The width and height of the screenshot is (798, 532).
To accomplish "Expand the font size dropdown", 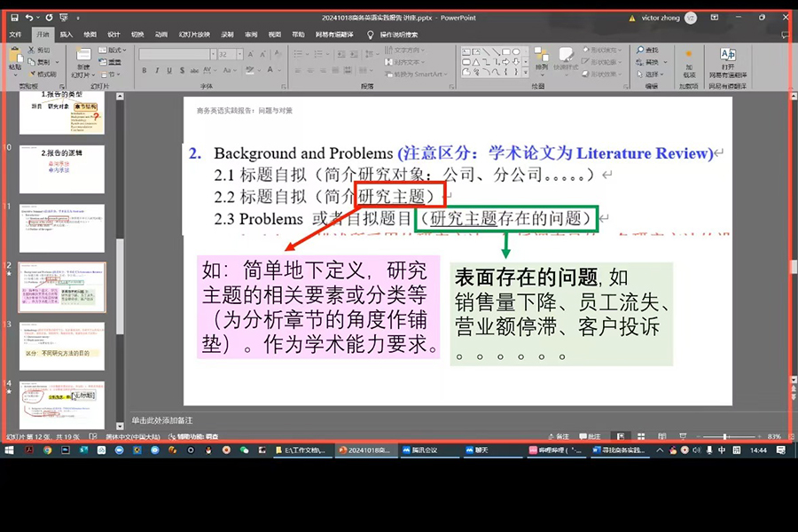I will 239,54.
